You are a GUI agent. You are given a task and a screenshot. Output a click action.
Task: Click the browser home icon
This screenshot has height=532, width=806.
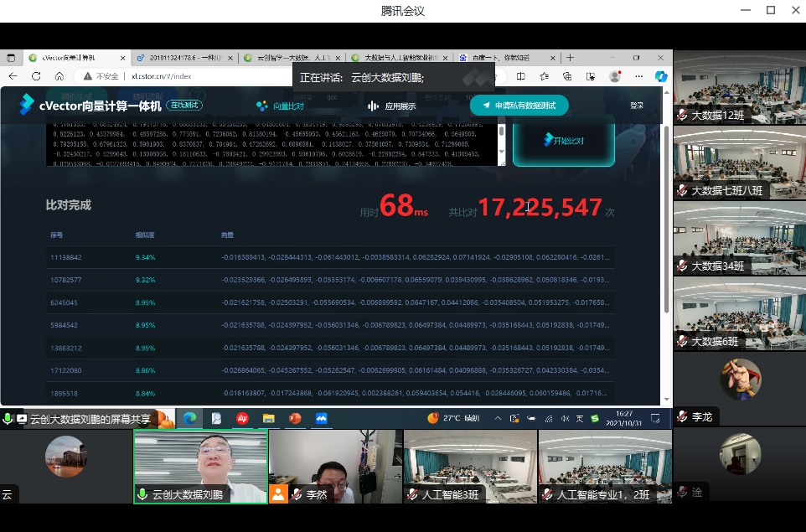[x=59, y=76]
